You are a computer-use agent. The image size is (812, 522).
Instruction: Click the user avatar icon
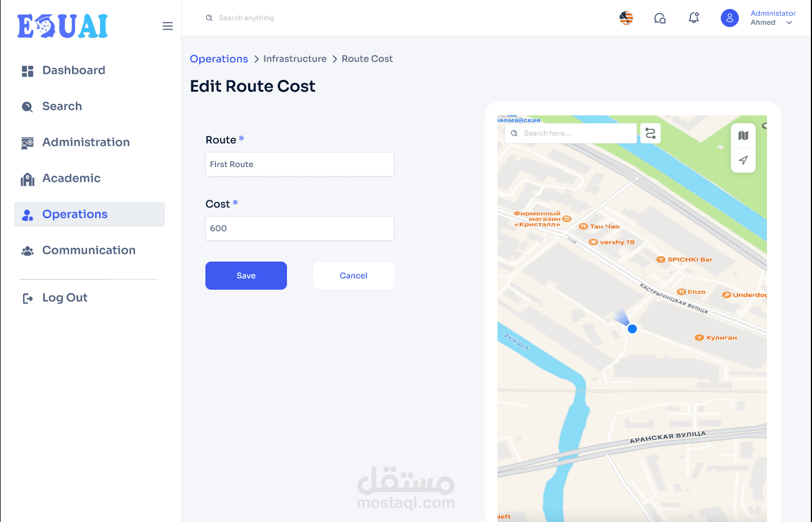point(730,18)
